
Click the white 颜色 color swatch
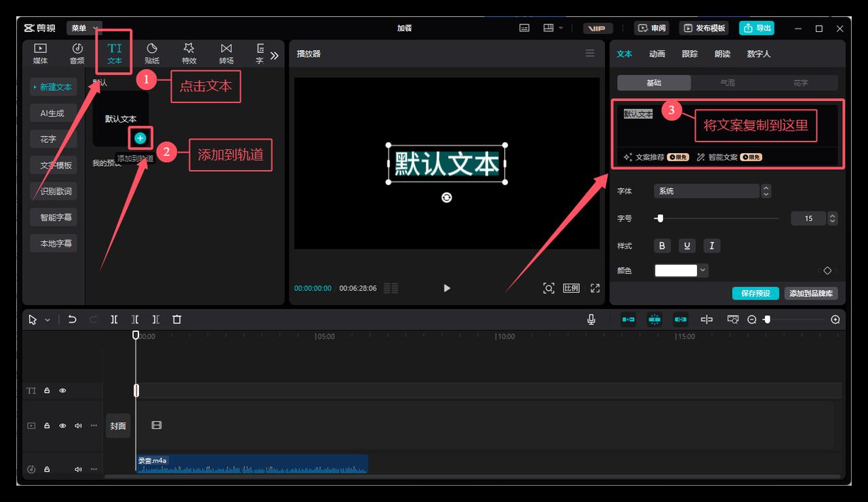(x=676, y=270)
